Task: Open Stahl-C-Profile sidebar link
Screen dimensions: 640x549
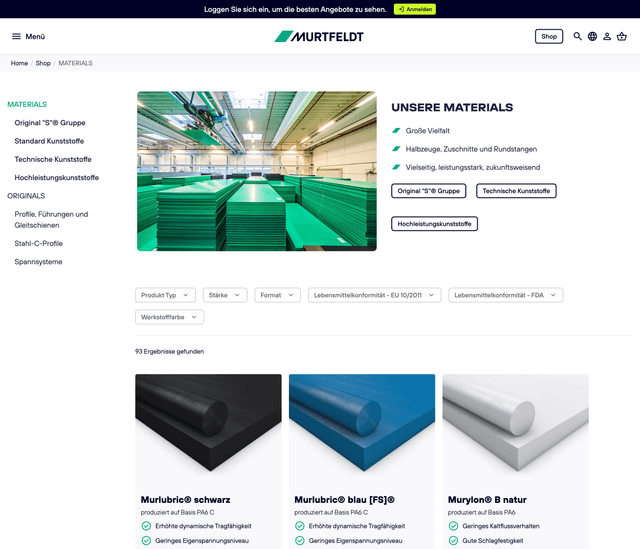Action: [x=39, y=244]
